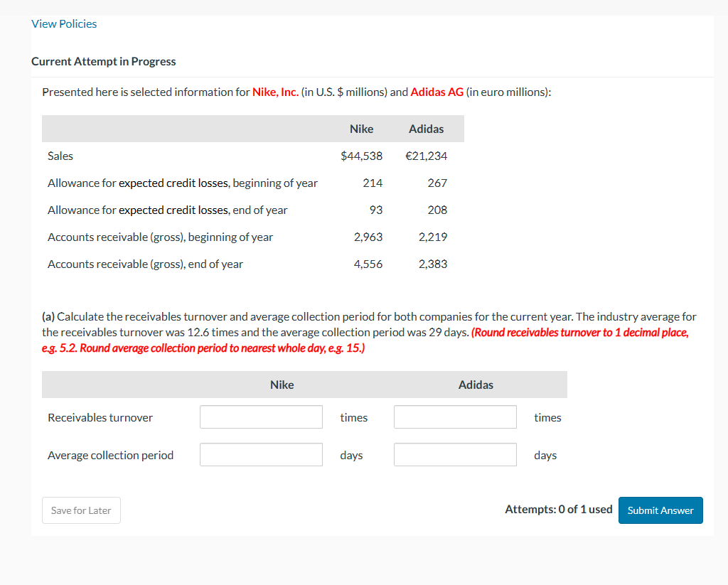Viewport: 728px width, 585px height.
Task: Click the 'days' unit next to Adidas period
Action: 545,455
